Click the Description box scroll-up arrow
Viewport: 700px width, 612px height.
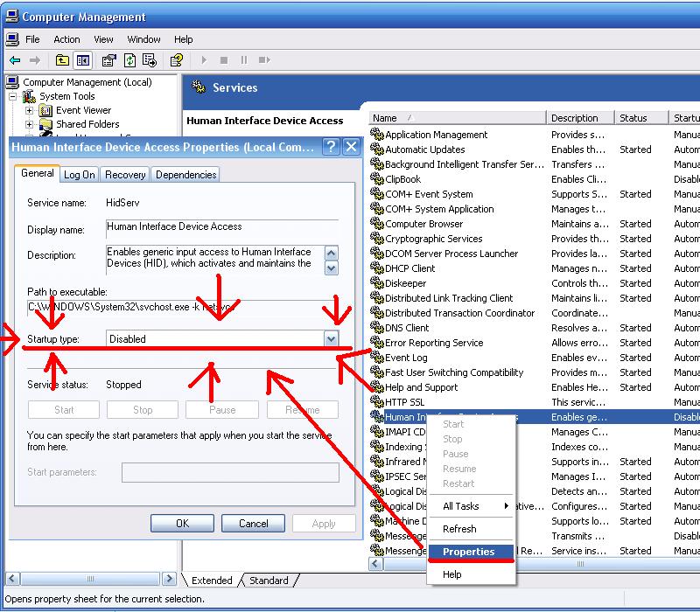tap(332, 254)
